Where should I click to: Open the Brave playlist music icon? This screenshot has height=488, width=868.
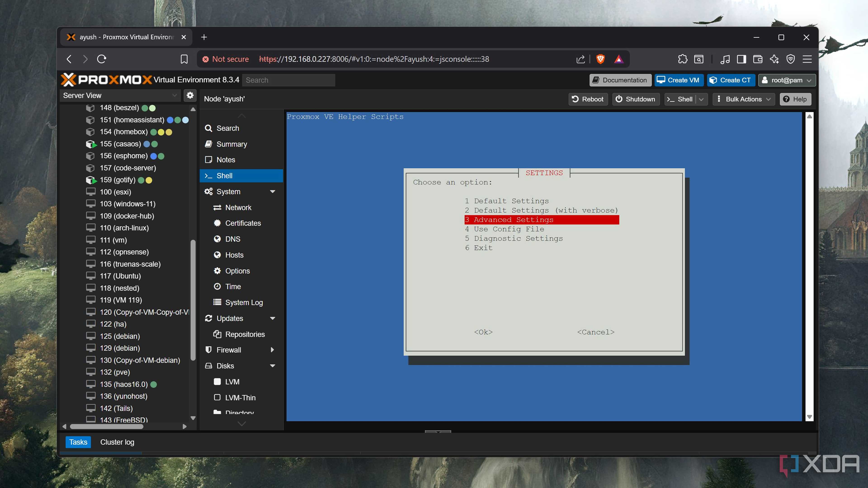(725, 59)
